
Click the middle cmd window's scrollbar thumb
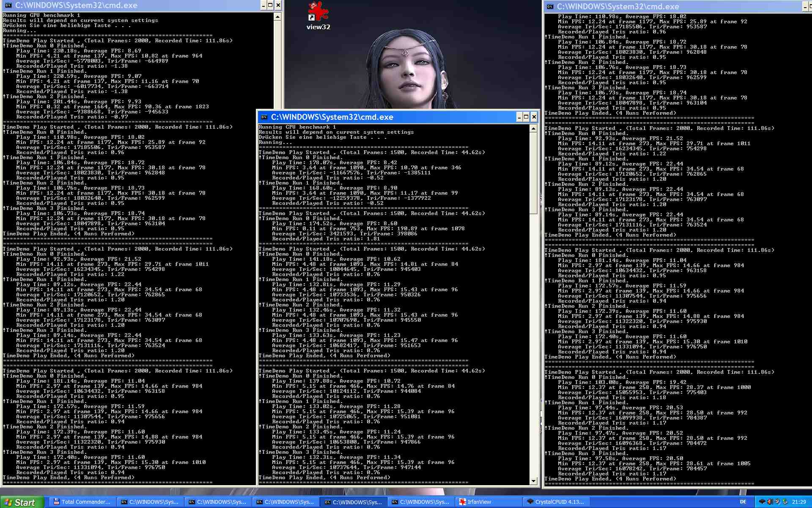(x=533, y=174)
